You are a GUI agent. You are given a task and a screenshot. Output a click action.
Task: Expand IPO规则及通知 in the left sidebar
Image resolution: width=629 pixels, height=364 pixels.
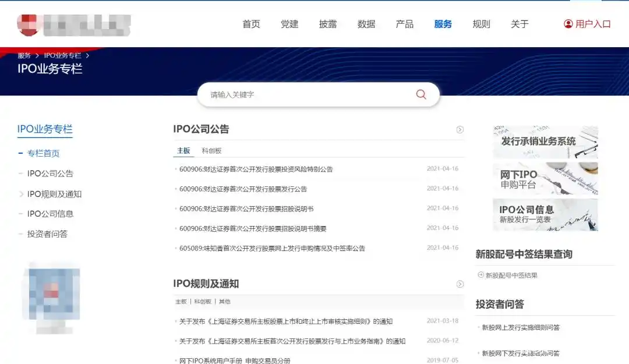51,193
